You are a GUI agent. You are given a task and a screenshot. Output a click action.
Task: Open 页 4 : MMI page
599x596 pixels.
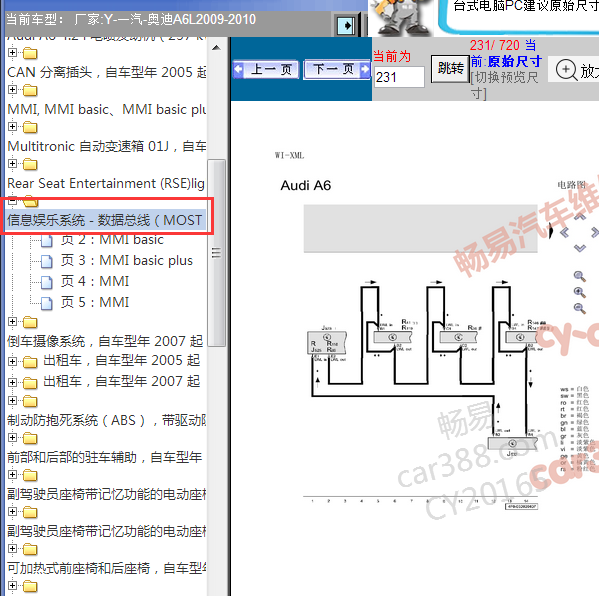[95, 282]
